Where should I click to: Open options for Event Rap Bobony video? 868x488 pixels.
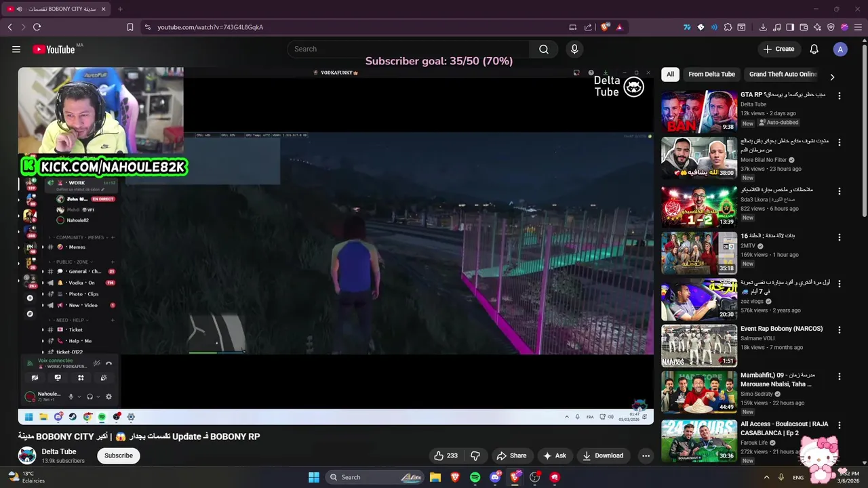(x=840, y=330)
